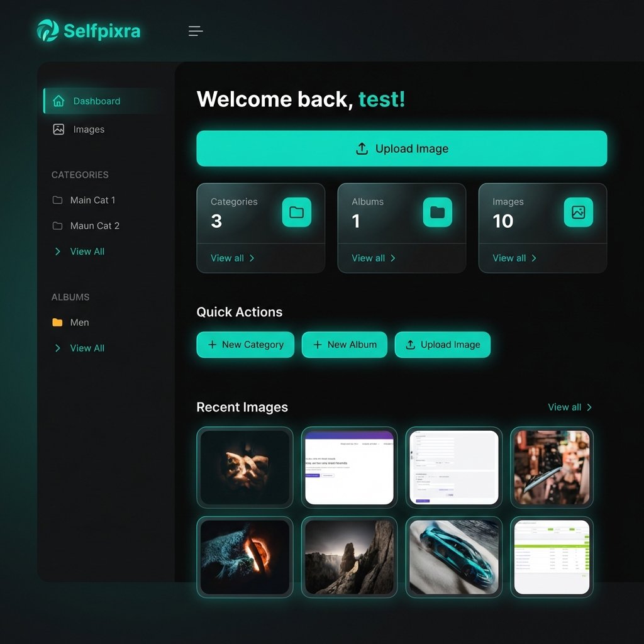Click the folder icon on the Albums card
The image size is (644, 644).
(x=437, y=213)
